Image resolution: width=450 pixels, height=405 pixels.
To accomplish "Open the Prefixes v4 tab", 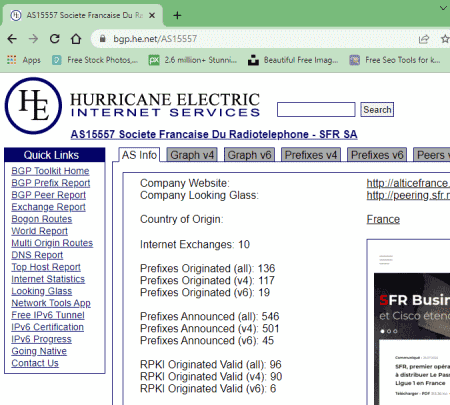I will (x=311, y=155).
